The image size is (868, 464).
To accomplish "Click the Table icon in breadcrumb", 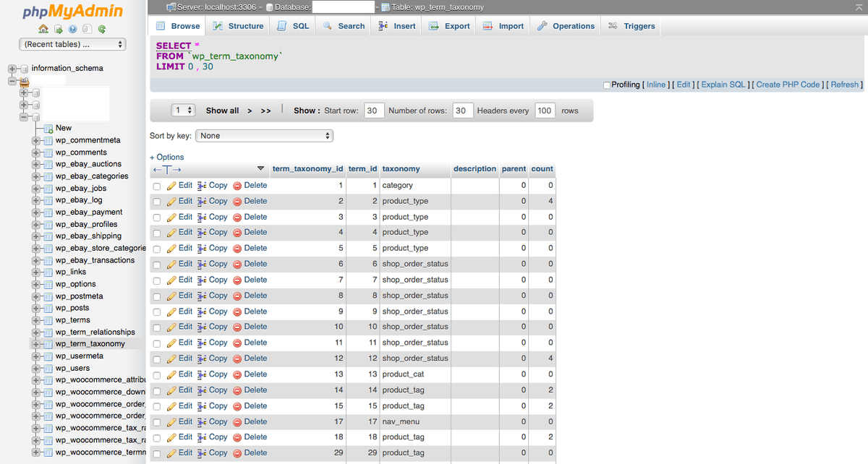I will coord(386,7).
